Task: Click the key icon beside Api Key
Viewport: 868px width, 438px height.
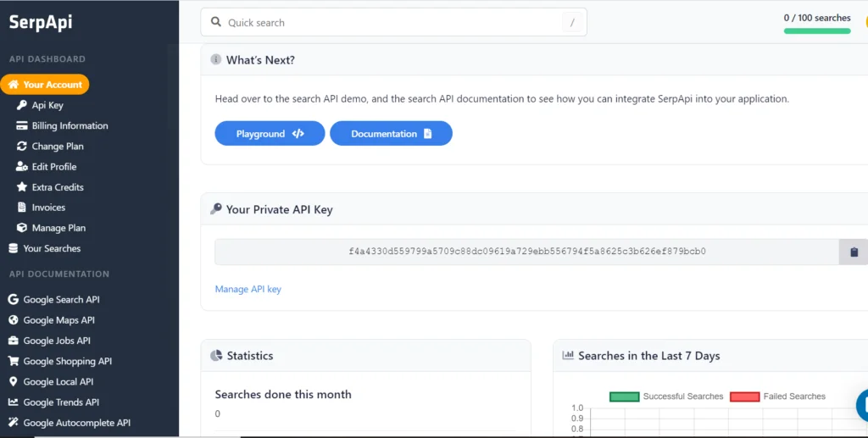Action: coord(22,106)
